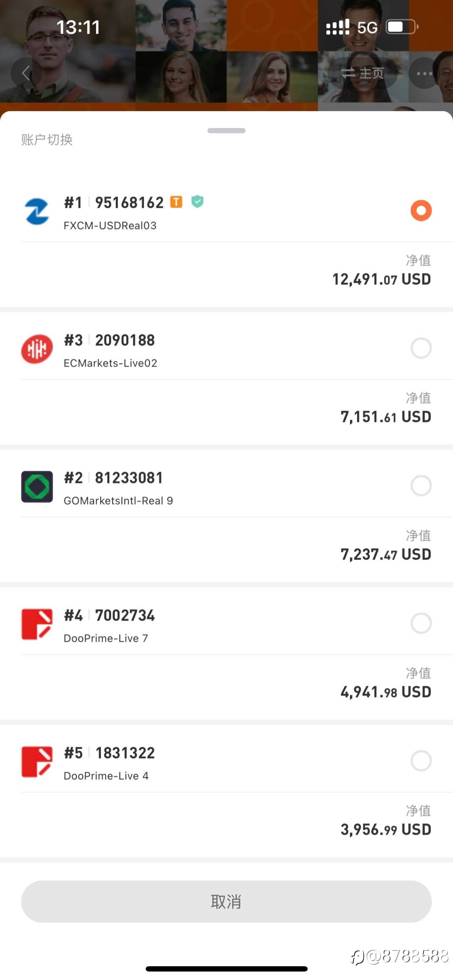Select the FXCM-USDReal03 account radio button
The image size is (453, 980).
click(421, 210)
